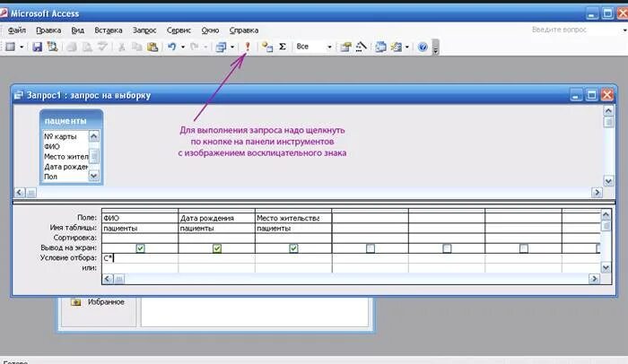Click the Copy icon in toolbar
This screenshot has height=364, width=628.
pos(136,47)
